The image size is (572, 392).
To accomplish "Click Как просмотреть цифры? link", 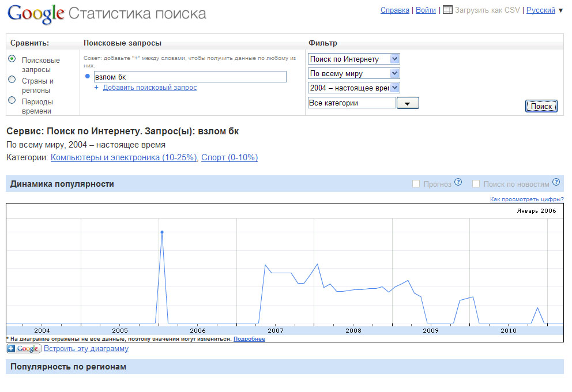I will pos(527,199).
